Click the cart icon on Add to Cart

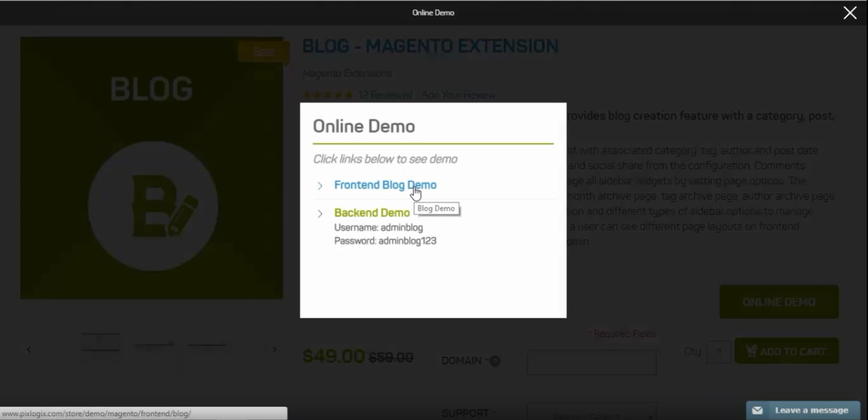(x=751, y=351)
